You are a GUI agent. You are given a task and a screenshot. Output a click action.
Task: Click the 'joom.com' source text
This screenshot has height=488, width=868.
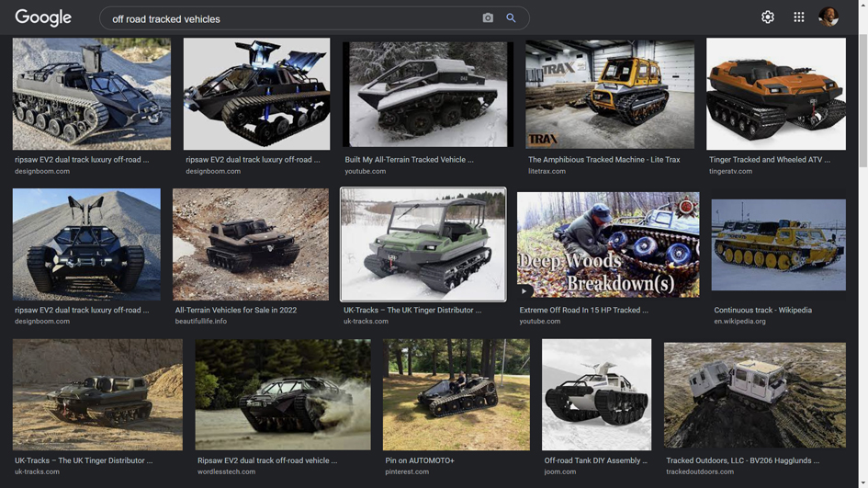(559, 472)
